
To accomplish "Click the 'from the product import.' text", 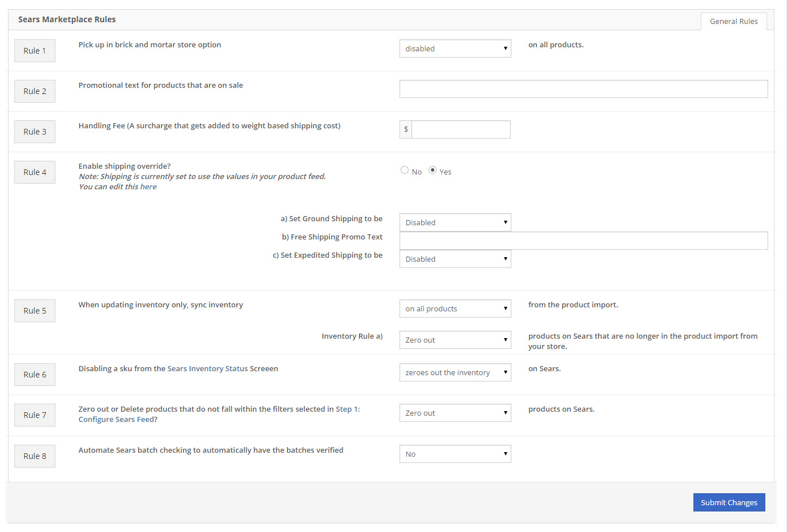I will pos(573,305).
